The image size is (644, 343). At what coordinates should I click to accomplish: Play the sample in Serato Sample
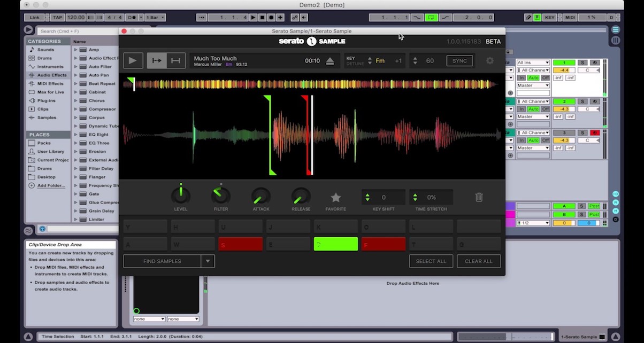click(133, 60)
